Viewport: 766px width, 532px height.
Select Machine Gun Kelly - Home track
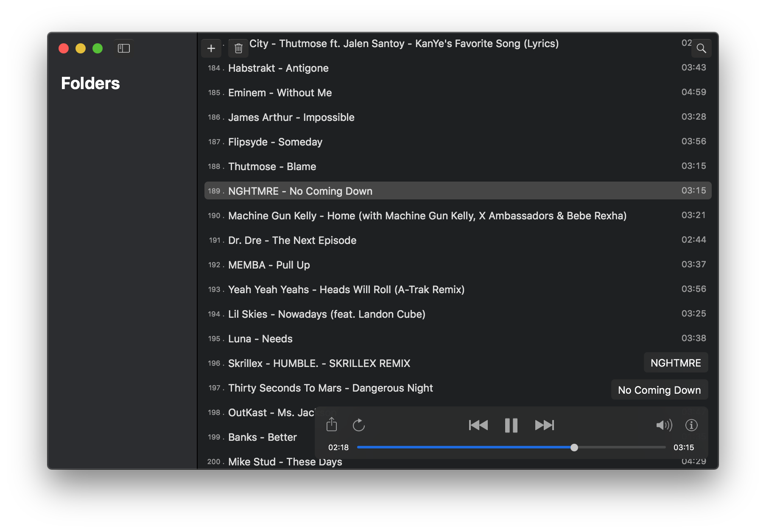(458, 216)
